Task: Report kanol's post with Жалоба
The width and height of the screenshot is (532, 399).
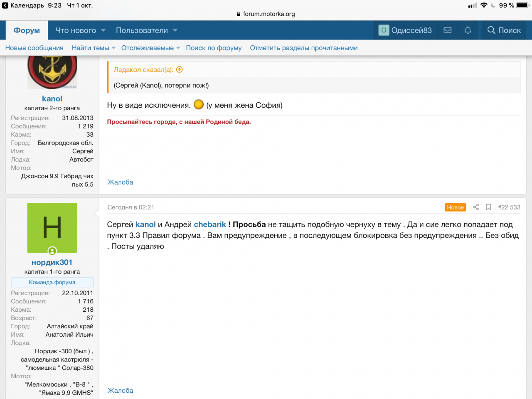Action: (x=120, y=182)
